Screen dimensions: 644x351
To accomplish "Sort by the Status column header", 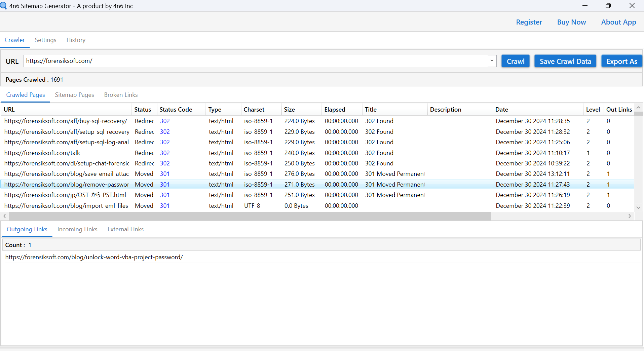I will 144,110.
